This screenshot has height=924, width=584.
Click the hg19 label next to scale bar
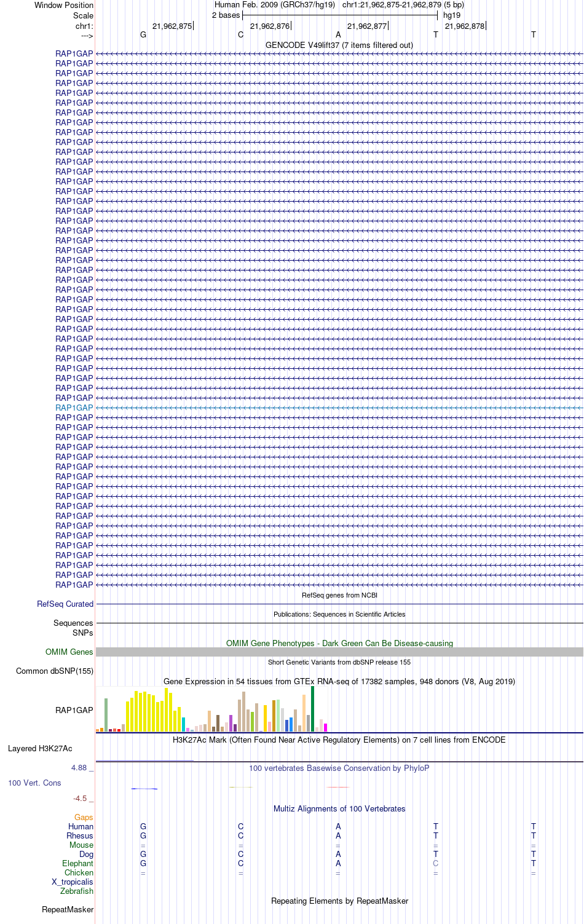pos(452,15)
